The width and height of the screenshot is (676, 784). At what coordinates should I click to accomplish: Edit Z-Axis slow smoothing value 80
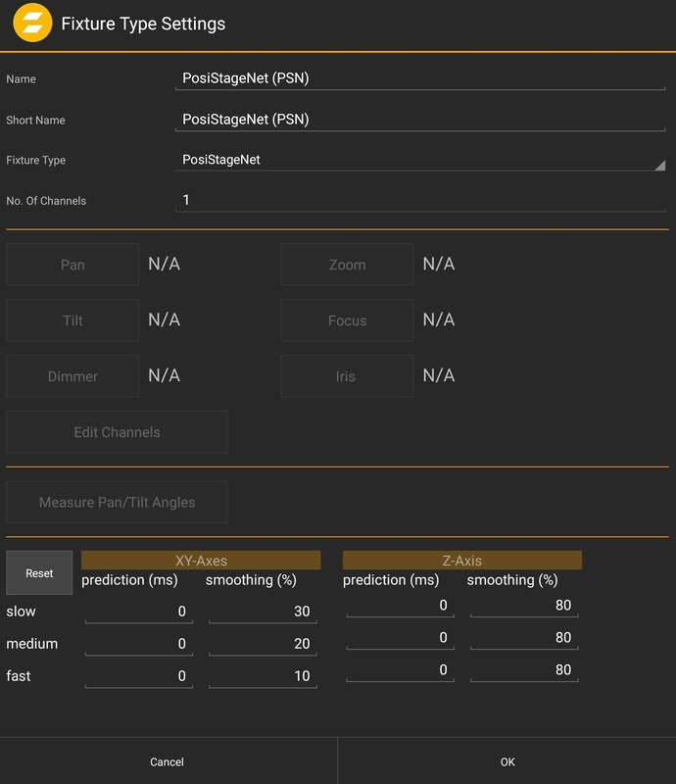524,606
